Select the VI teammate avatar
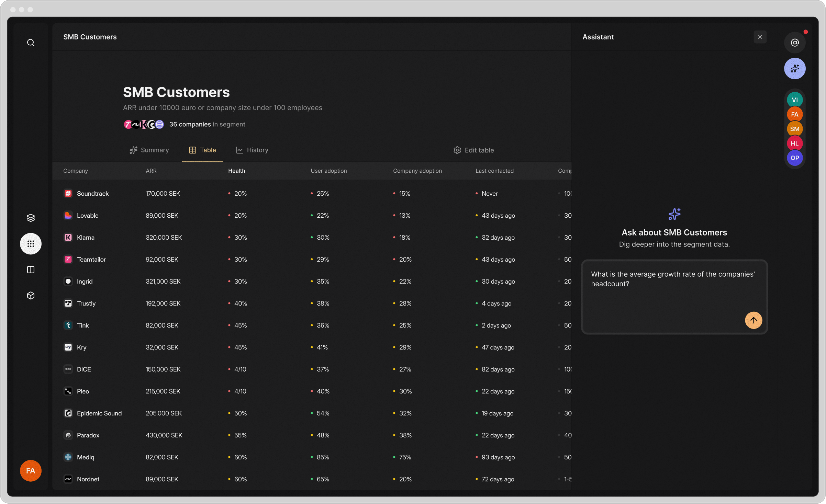This screenshot has width=826, height=504. coord(795,100)
